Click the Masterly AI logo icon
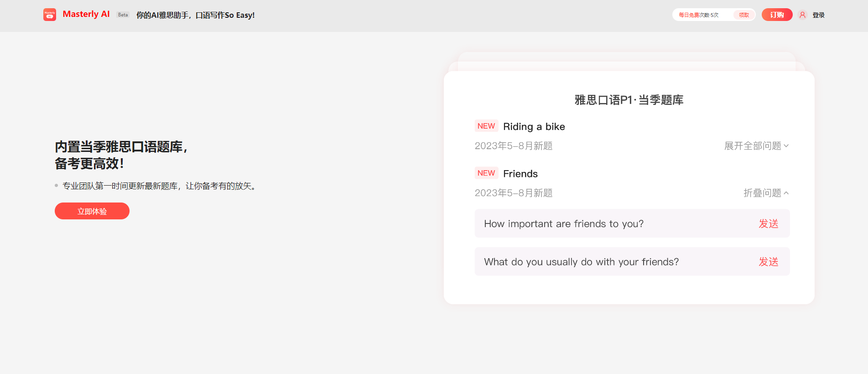868x374 pixels. tap(50, 15)
